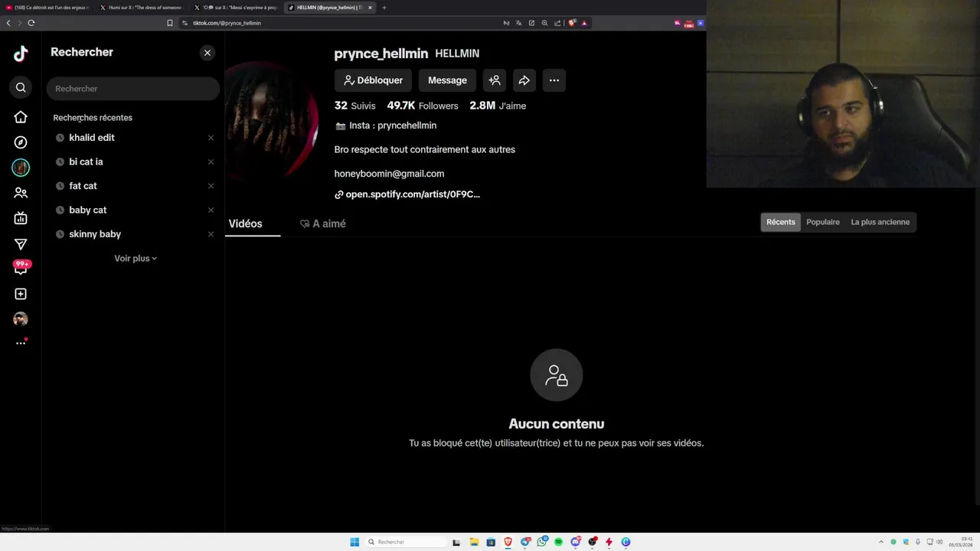The height and width of the screenshot is (551, 980).
Task: Open the More three-dots sidebar menu
Action: pos(21,343)
